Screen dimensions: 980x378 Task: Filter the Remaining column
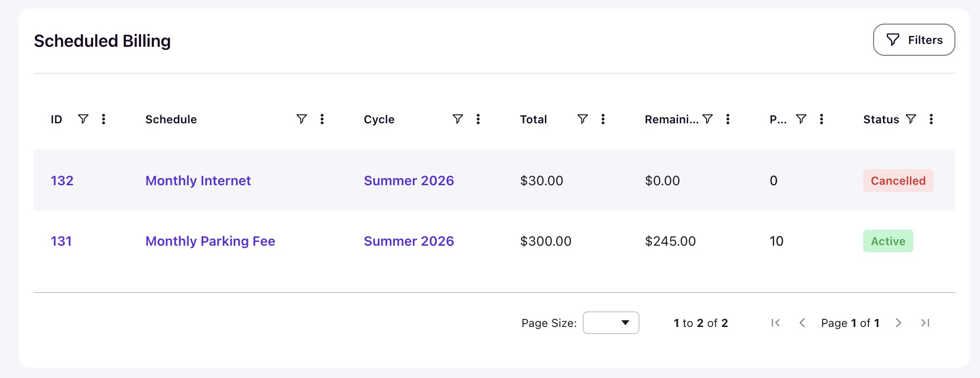(708, 119)
